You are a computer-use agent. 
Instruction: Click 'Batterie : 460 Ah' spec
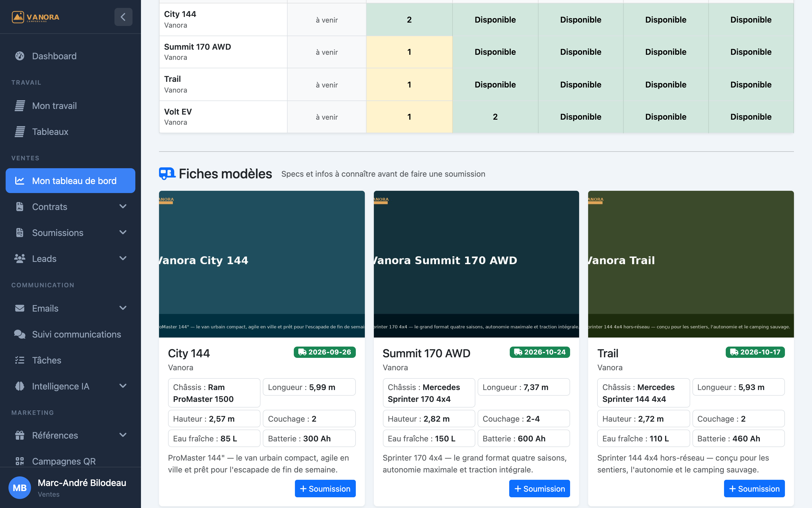(x=738, y=439)
